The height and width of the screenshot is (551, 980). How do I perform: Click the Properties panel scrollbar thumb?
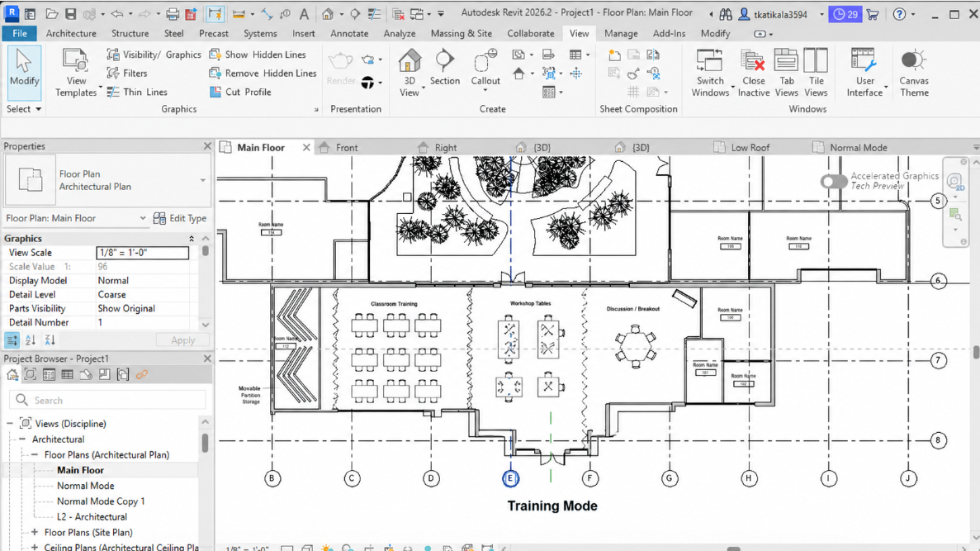(x=205, y=251)
